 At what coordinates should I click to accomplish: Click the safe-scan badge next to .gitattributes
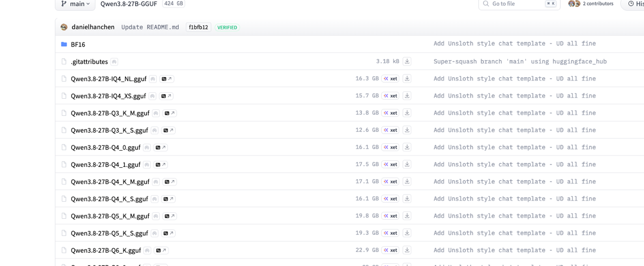114,62
